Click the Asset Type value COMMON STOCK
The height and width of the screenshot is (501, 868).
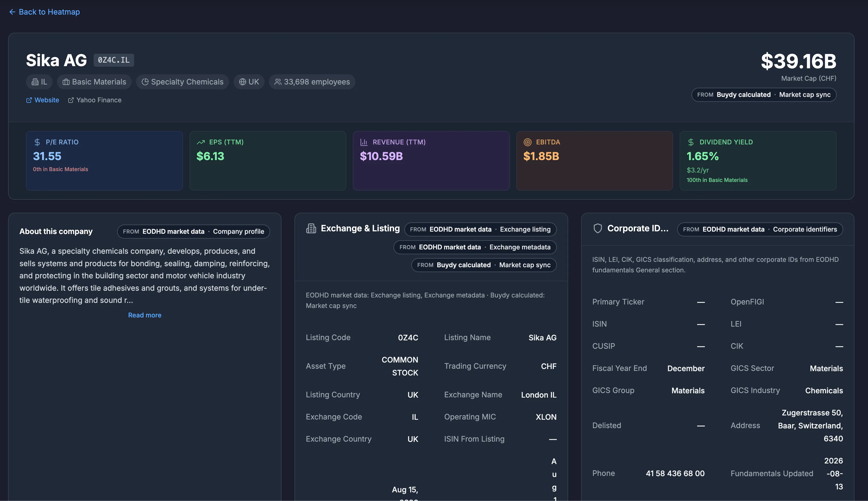400,366
